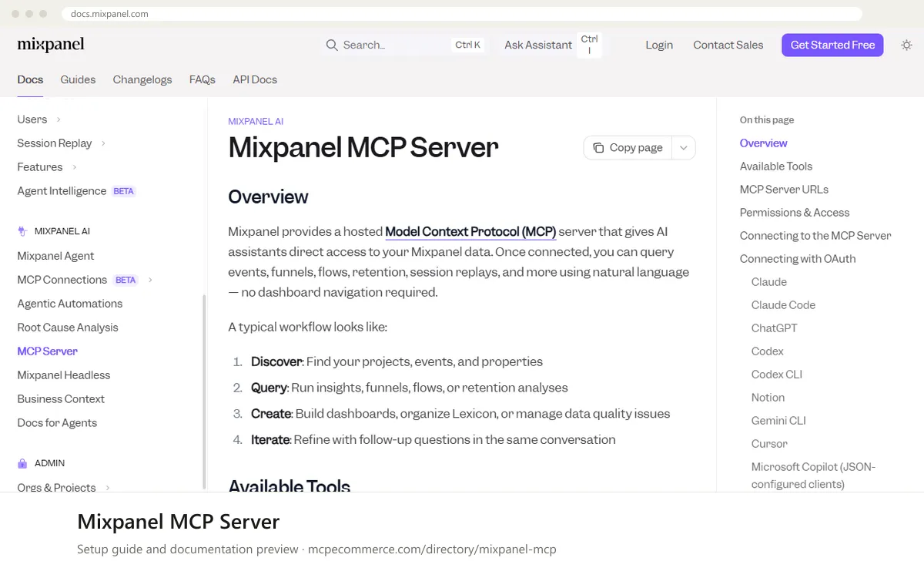Click the sidebar vertical scrollbar
The height and width of the screenshot is (578, 924).
[204, 391]
